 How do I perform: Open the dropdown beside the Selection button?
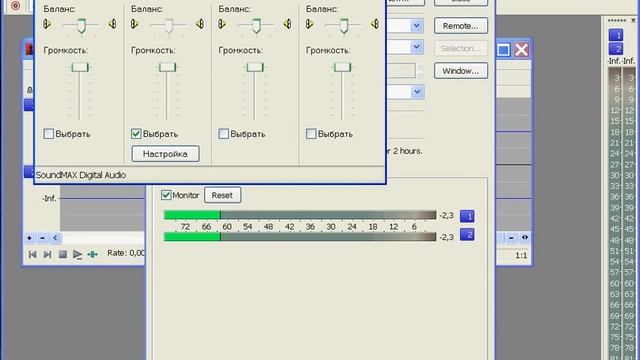(x=416, y=47)
